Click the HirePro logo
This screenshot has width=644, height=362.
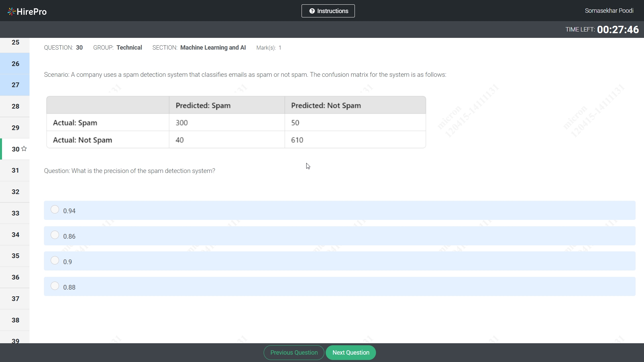click(x=27, y=12)
